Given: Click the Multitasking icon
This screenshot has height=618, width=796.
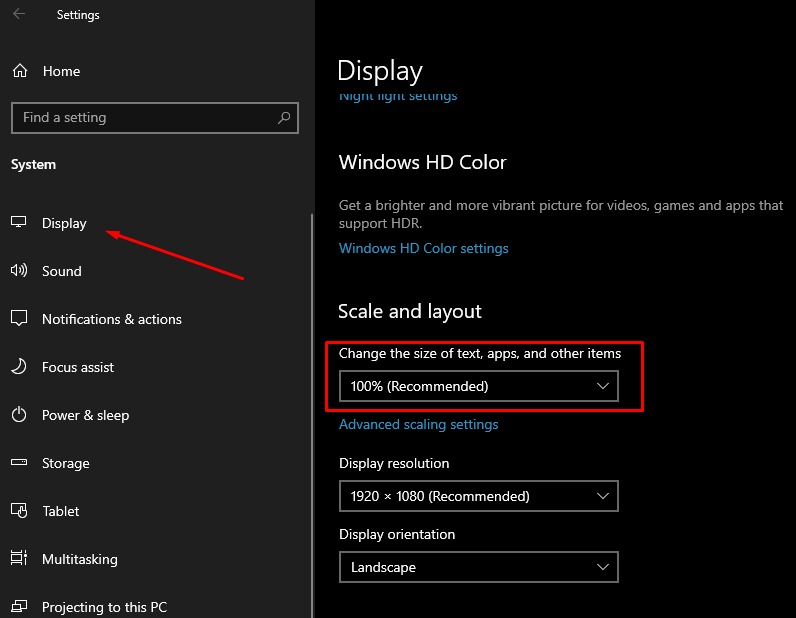Looking at the screenshot, I should tap(19, 558).
